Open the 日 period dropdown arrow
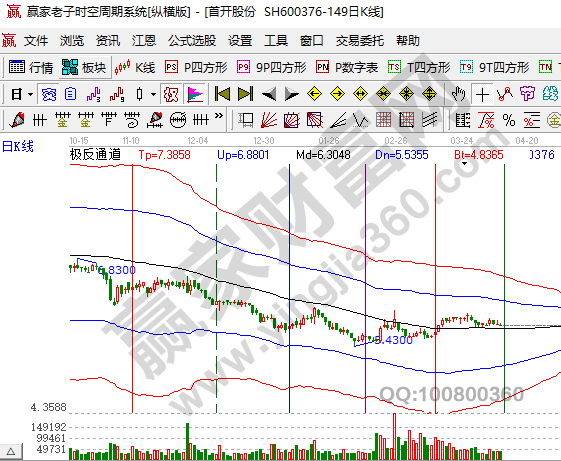Viewport: 561px width, 461px height. tap(30, 94)
